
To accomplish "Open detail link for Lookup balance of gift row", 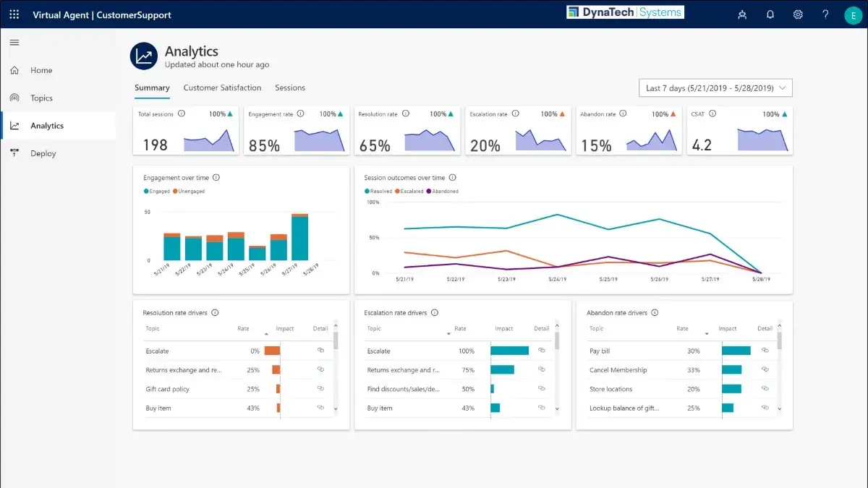I will click(765, 408).
